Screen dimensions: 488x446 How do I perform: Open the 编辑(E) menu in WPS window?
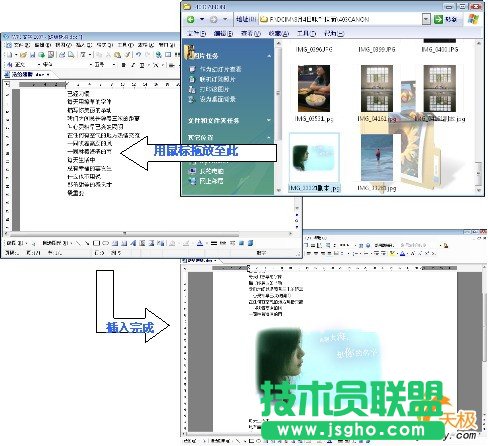tap(43, 45)
